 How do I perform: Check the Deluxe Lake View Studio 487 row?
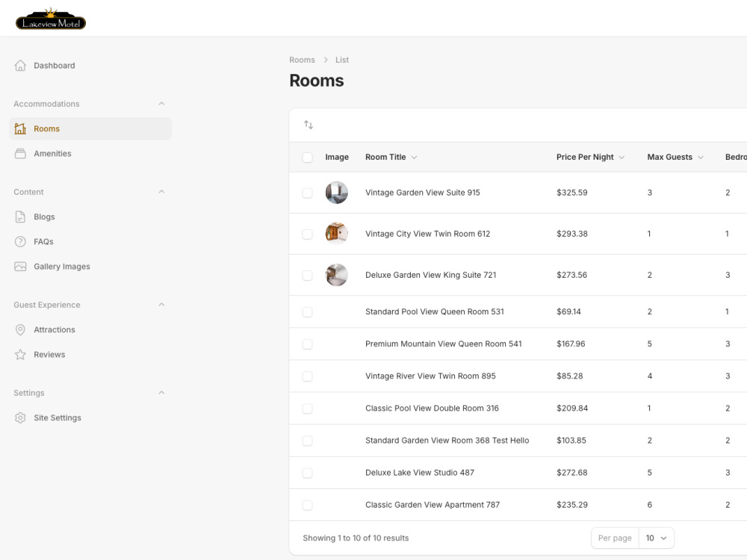[x=307, y=473]
